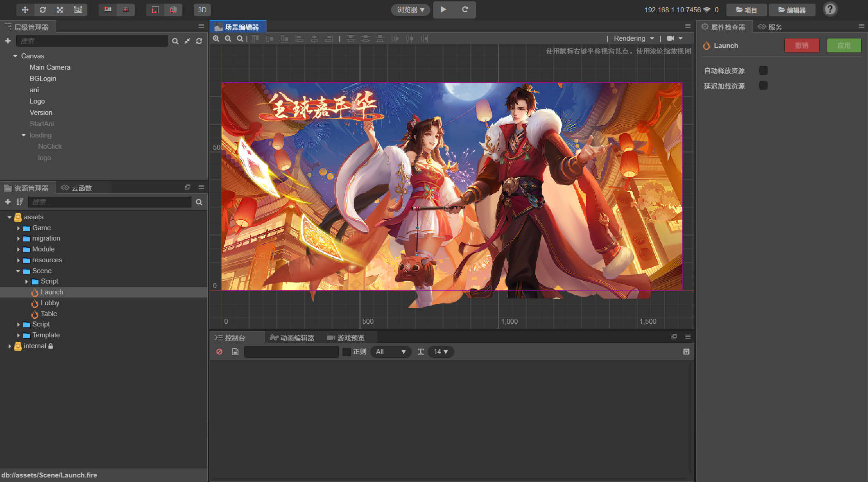Collapse the Scene folder
This screenshot has height=482, width=868.
tap(18, 271)
